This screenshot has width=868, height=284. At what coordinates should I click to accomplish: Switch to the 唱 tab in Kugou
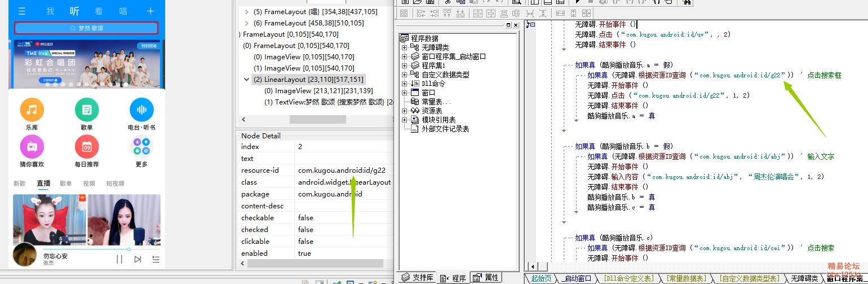[x=123, y=11]
